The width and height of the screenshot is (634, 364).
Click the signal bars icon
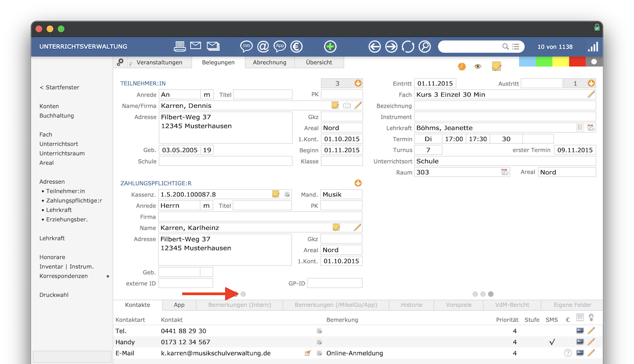593,47
